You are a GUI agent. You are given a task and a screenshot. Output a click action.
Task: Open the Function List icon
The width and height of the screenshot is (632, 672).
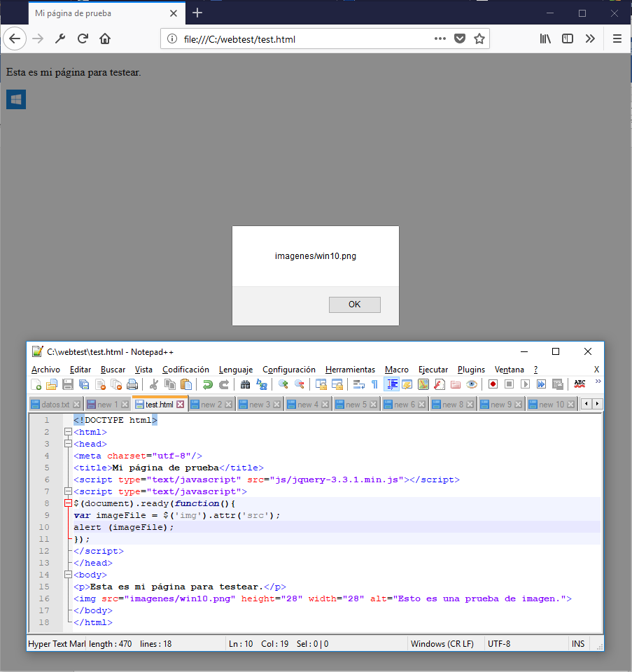click(440, 384)
